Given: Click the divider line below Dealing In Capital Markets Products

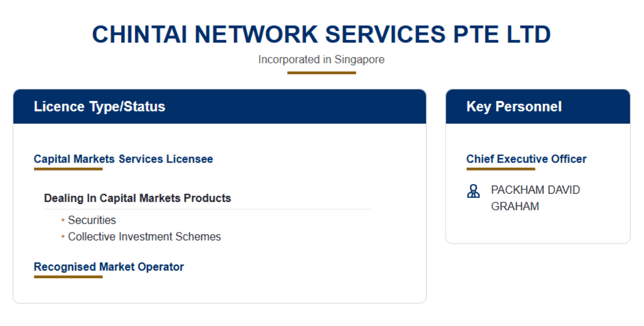Looking at the screenshot, I should [x=207, y=209].
